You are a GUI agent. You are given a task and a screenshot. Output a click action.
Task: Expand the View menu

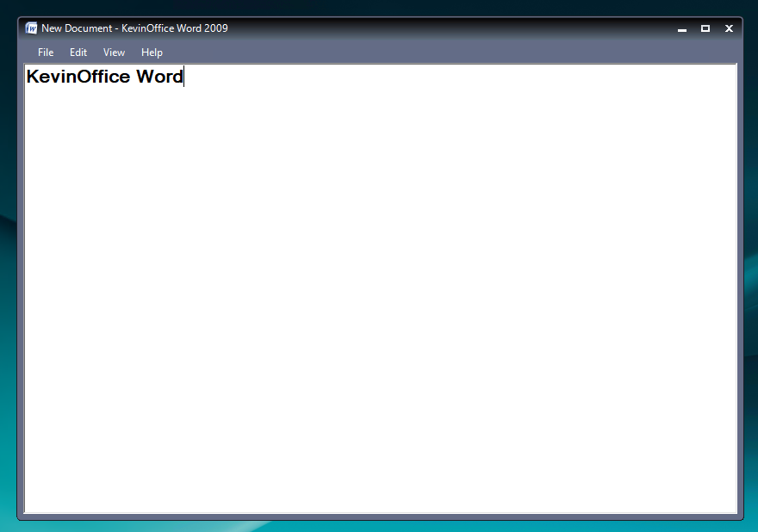114,53
